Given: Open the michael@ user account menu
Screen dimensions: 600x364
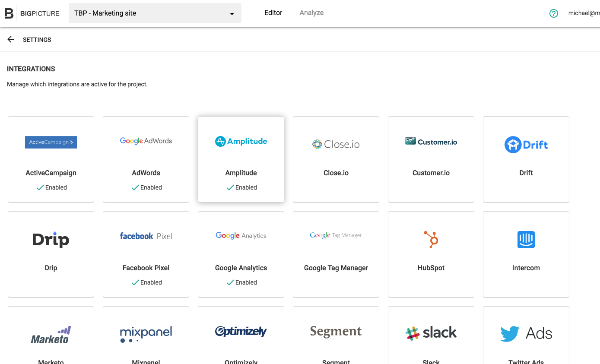Looking at the screenshot, I should 584,13.
